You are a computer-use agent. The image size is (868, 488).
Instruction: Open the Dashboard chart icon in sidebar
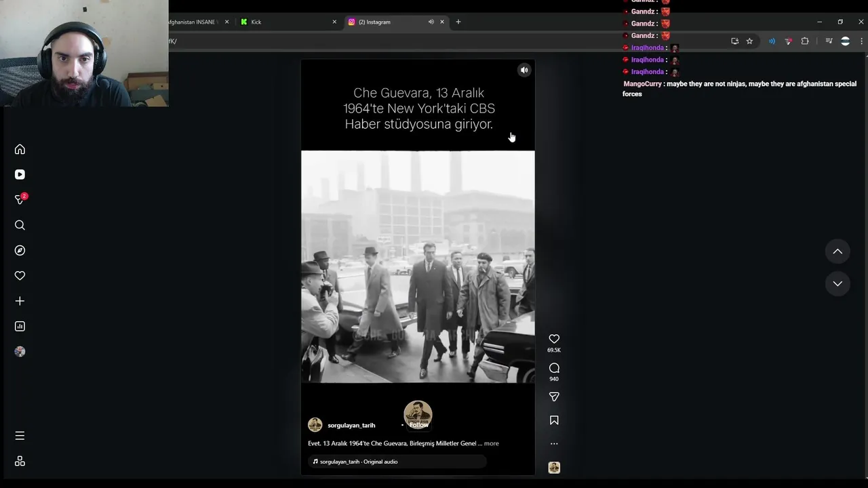coord(20,326)
